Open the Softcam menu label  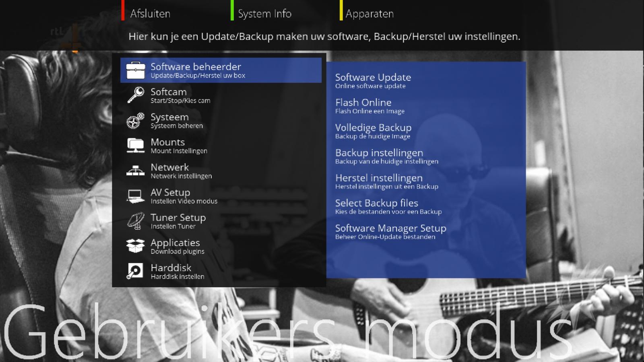coord(169,92)
